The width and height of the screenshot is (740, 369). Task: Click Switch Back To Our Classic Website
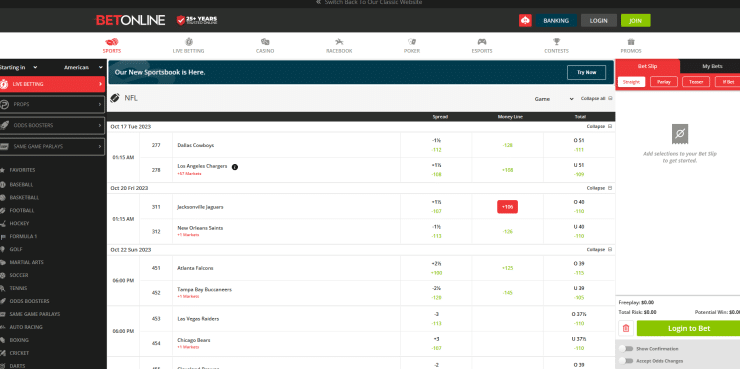[370, 2]
